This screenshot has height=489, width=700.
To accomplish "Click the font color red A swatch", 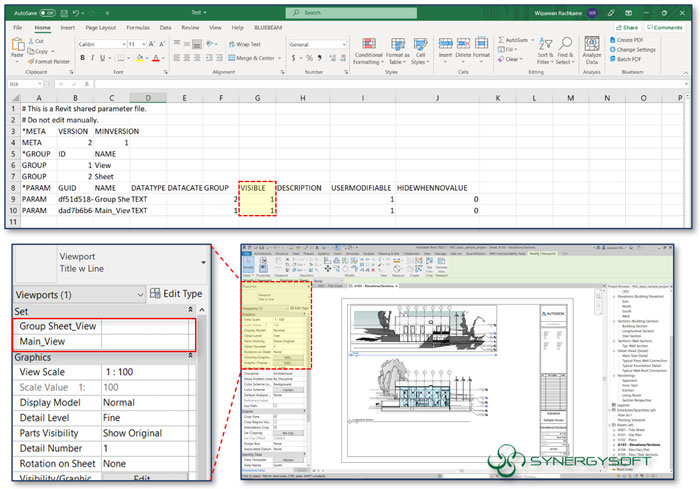I will point(156,58).
